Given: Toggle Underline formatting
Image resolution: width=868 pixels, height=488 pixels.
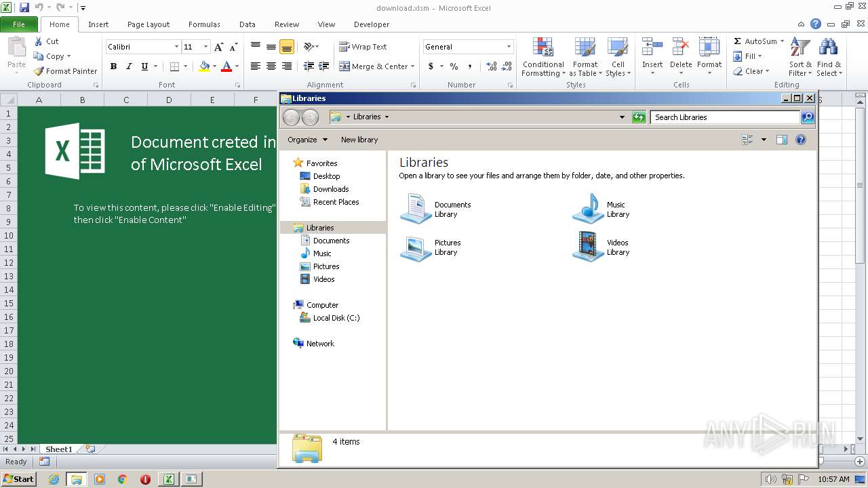Looking at the screenshot, I should [x=144, y=66].
